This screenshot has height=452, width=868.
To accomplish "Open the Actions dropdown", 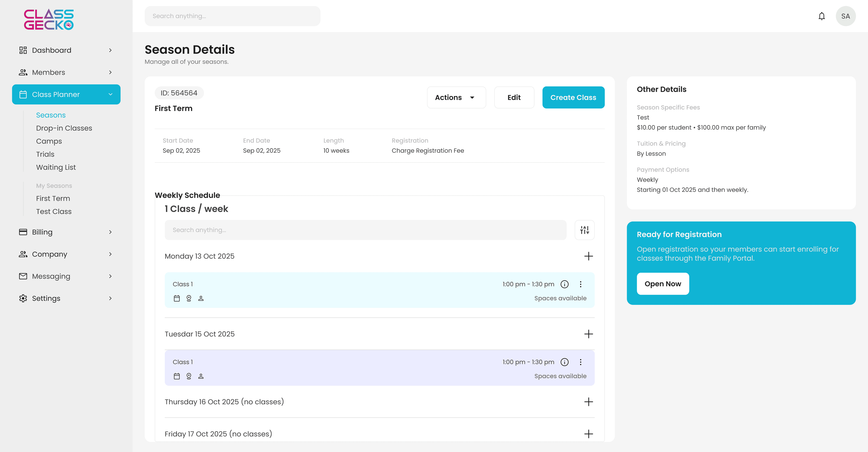I will point(456,97).
